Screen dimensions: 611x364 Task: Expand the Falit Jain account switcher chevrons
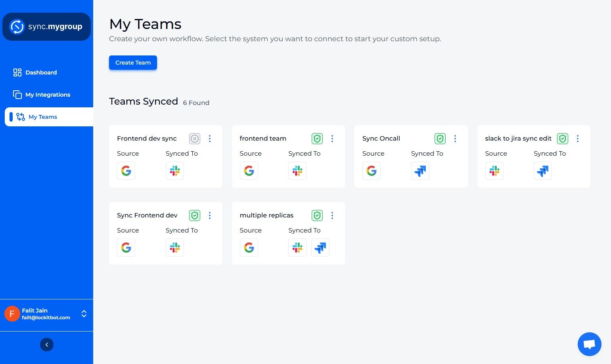coord(84,314)
